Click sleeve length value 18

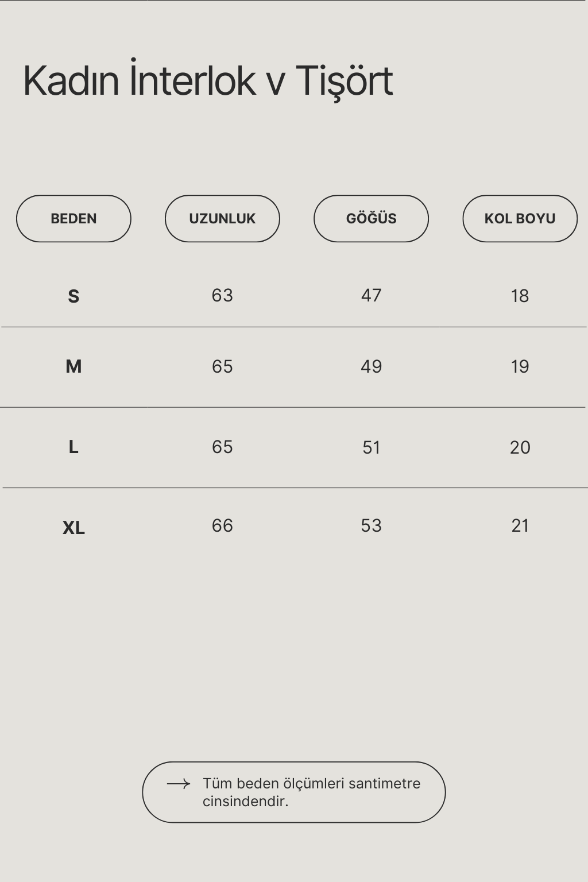point(520,296)
